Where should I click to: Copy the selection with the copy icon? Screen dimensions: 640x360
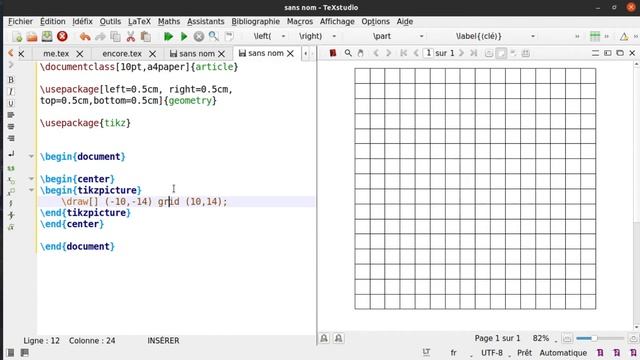[x=116, y=37]
